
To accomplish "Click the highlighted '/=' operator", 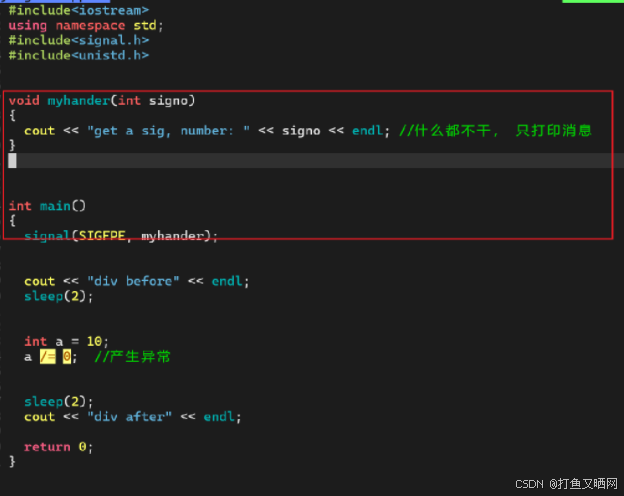I will (x=47, y=357).
